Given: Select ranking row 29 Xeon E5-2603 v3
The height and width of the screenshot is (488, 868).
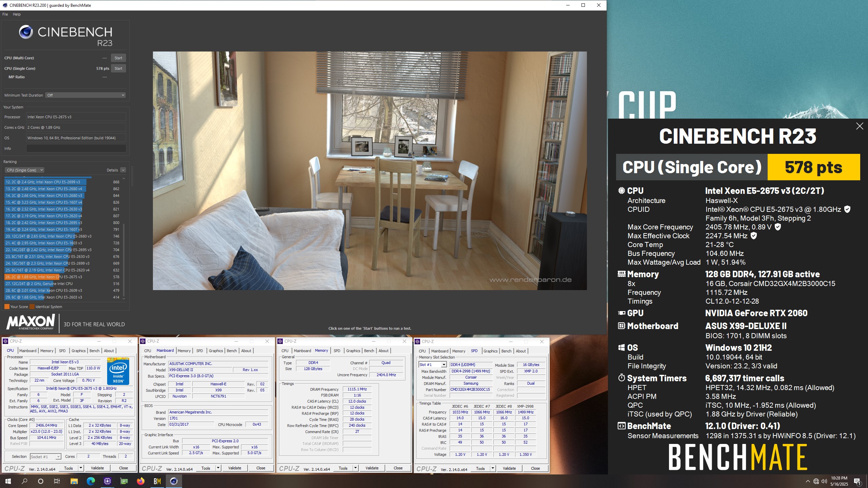Looking at the screenshot, I should pos(63,297).
